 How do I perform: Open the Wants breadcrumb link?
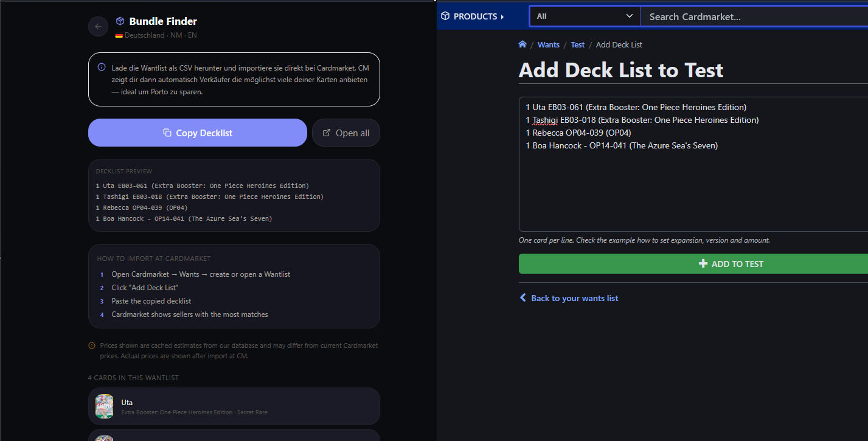(548, 45)
